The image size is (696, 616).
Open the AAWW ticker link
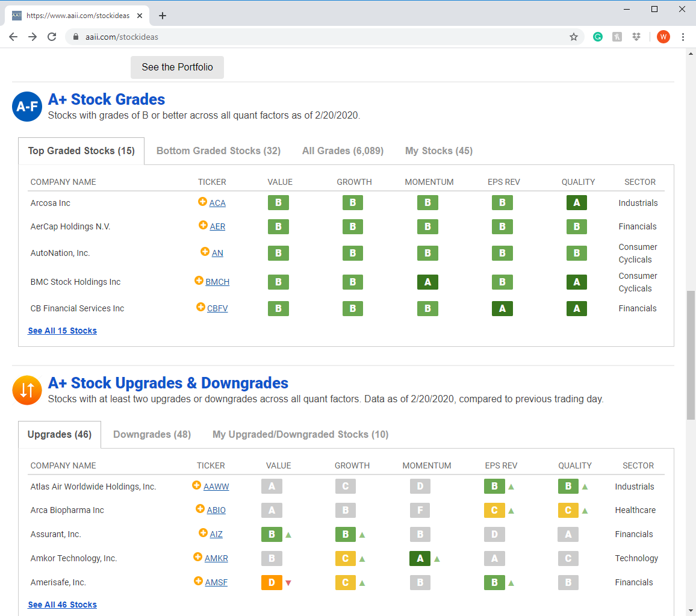coord(216,487)
